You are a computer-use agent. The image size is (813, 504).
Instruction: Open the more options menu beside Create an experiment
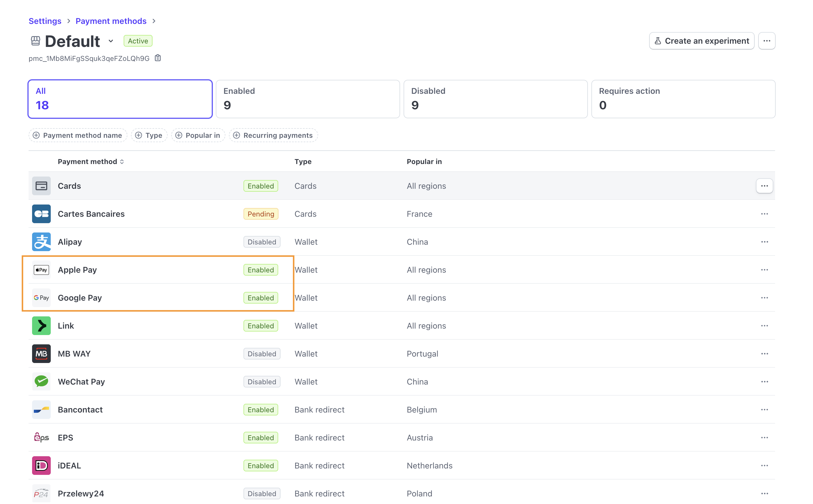pos(766,41)
